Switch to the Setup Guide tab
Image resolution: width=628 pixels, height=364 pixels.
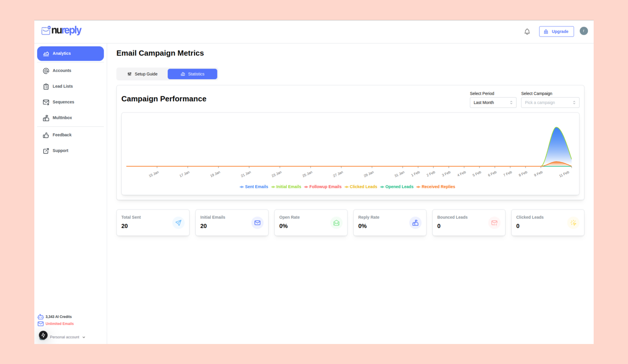pyautogui.click(x=143, y=74)
